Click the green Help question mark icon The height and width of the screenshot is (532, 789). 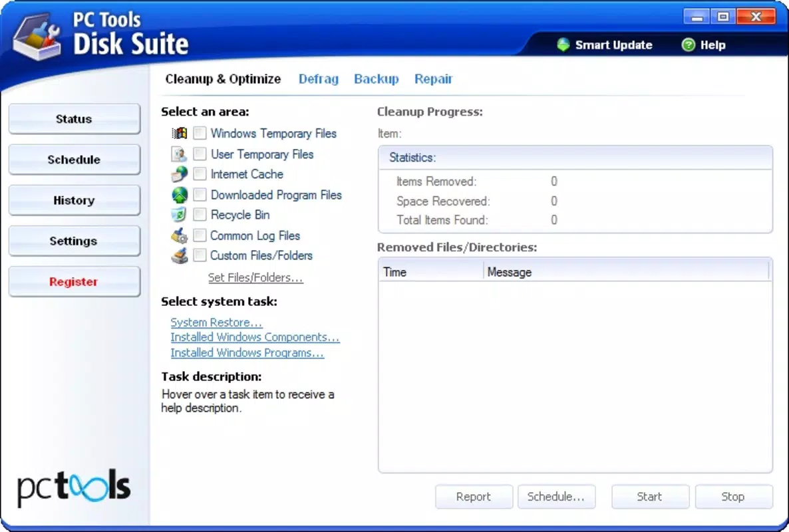click(x=688, y=45)
